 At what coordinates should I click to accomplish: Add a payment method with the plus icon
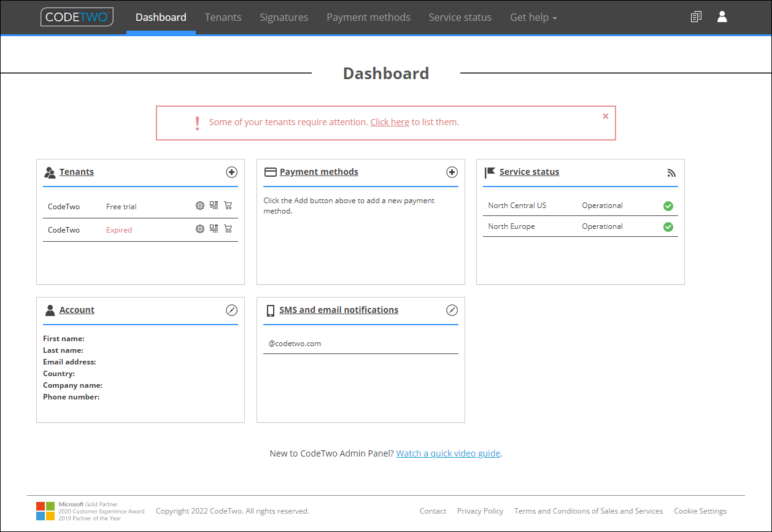click(452, 172)
